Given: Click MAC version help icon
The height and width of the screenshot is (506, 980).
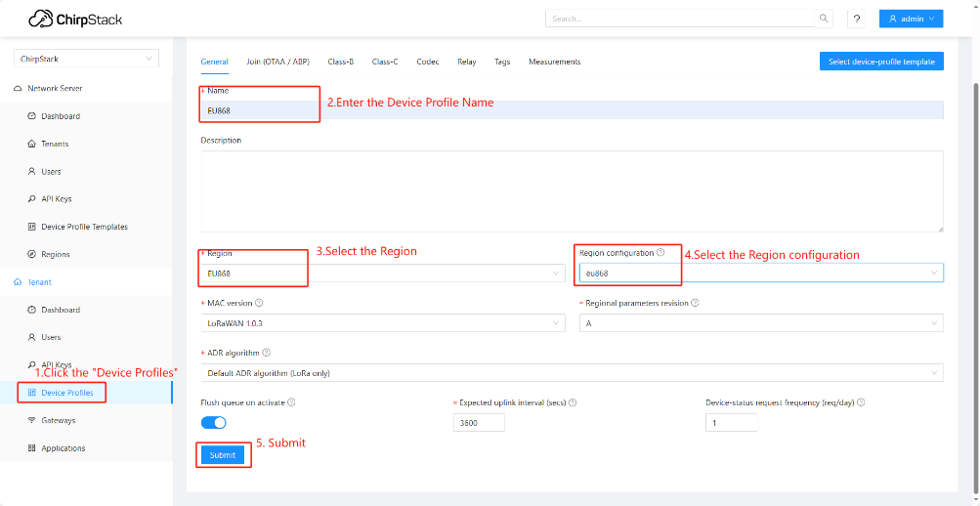Looking at the screenshot, I should pos(259,303).
